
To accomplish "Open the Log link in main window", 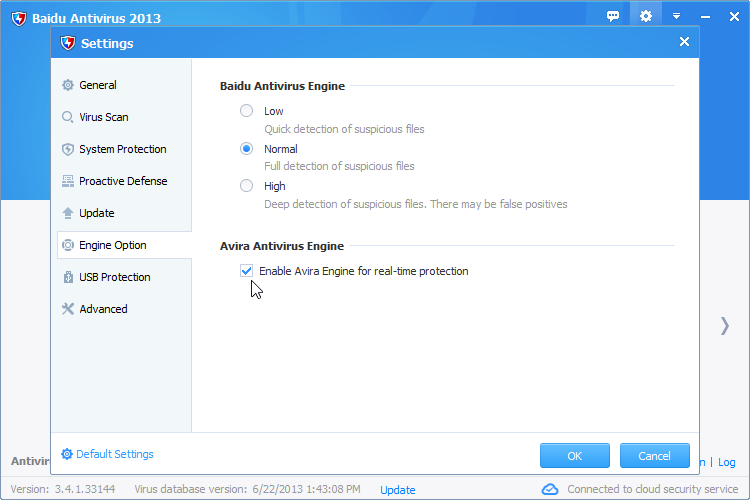I will 727,462.
